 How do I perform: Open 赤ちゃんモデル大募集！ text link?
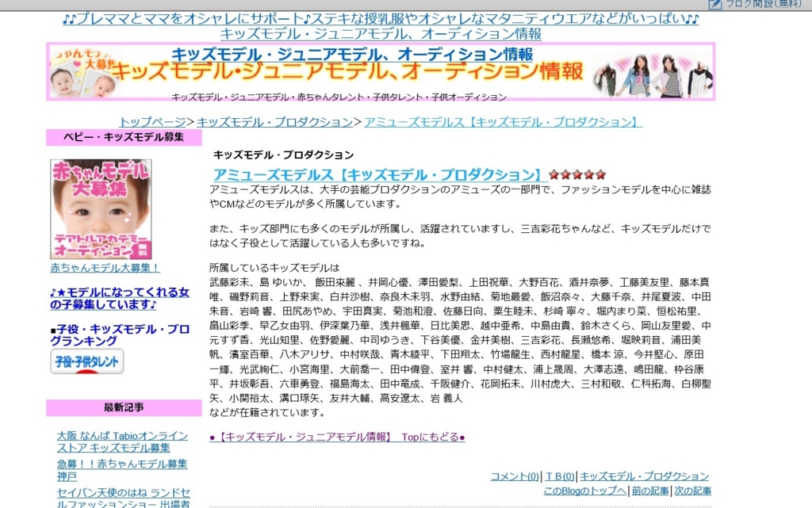pyautogui.click(x=105, y=268)
